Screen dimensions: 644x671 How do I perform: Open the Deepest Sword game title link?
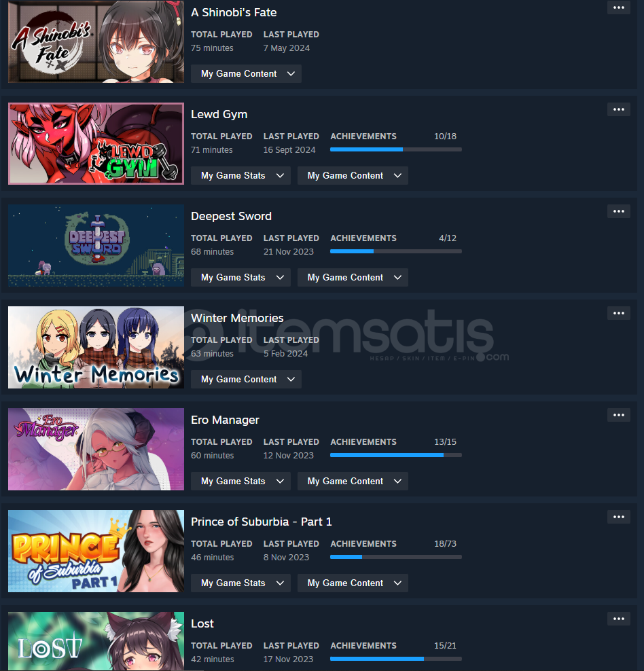231,216
